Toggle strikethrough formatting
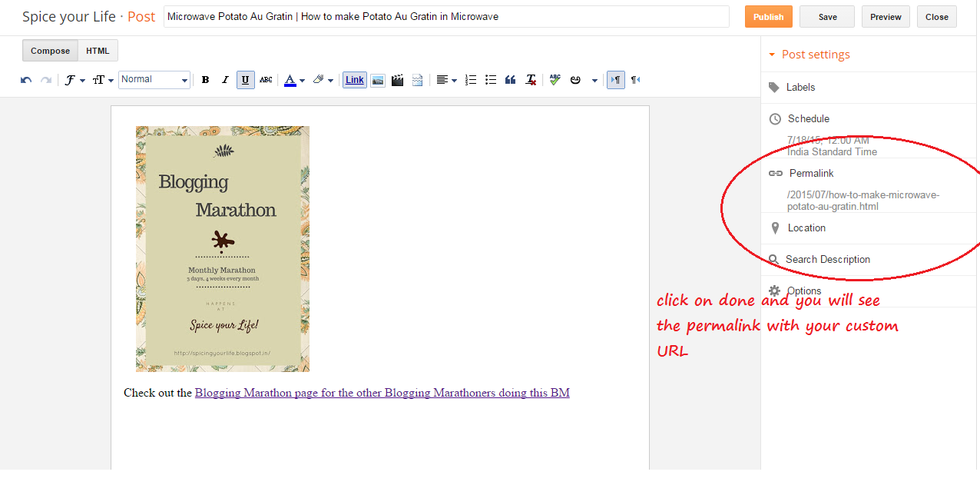 point(266,80)
